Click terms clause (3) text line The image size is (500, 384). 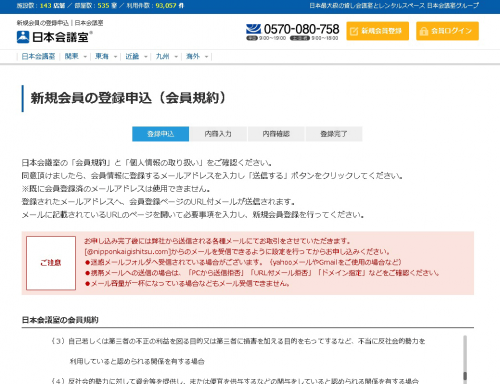click(238, 341)
